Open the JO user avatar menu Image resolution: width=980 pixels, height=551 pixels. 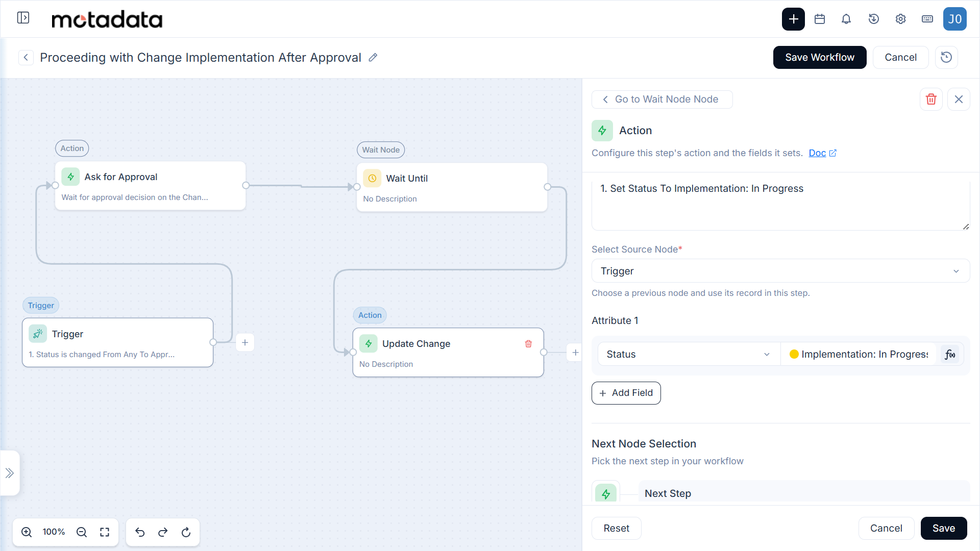(955, 19)
